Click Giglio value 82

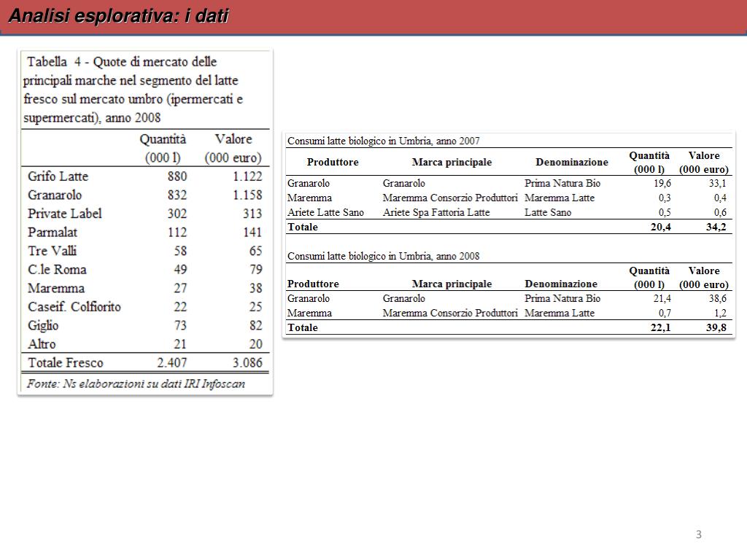[x=256, y=325]
